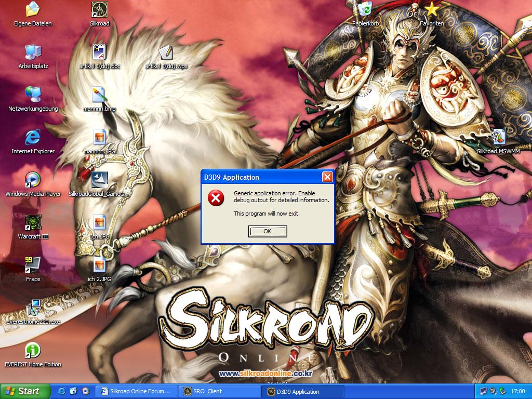Select the Silkroad.MSWMM movie project file
Image resolution: width=532 pixels, height=399 pixels.
(498, 138)
